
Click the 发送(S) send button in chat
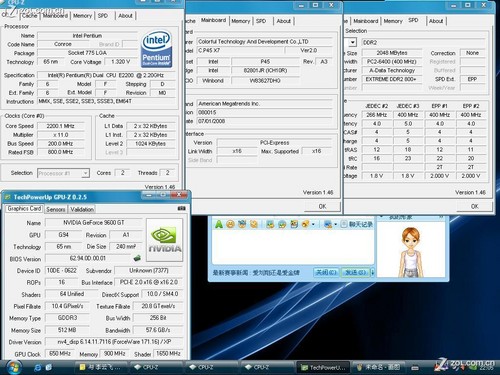[x=355, y=272]
